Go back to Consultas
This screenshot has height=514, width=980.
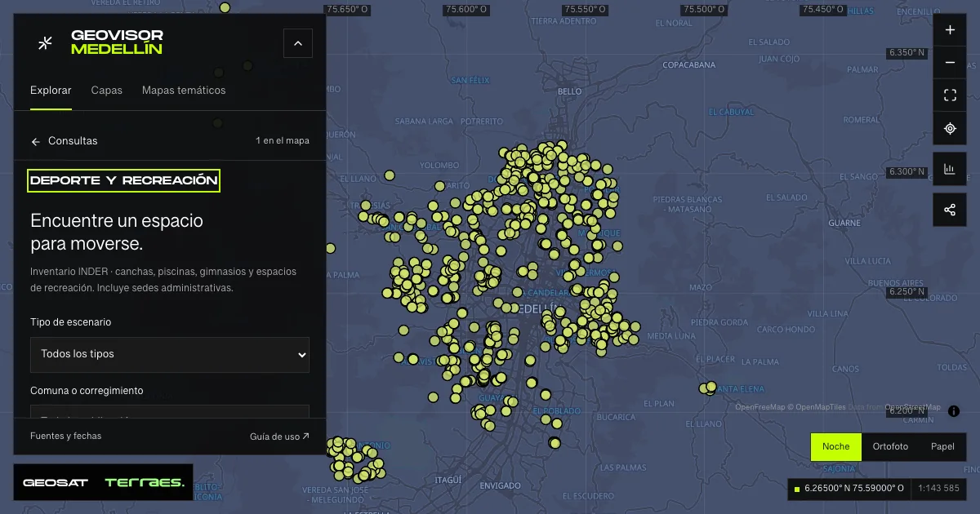coord(64,141)
